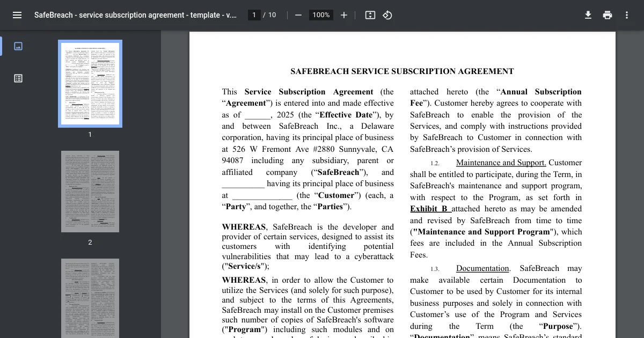Select page 1 thumbnail
This screenshot has width=644, height=338.
pos(90,84)
